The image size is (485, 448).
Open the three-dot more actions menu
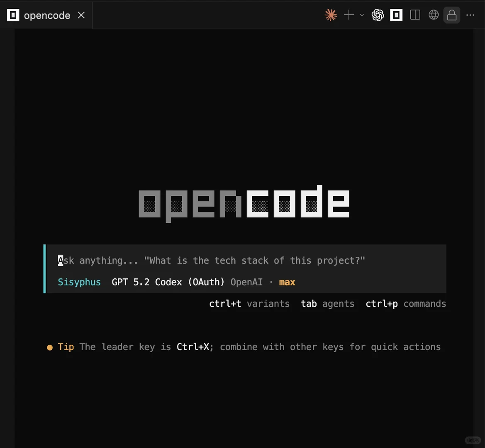pos(470,15)
